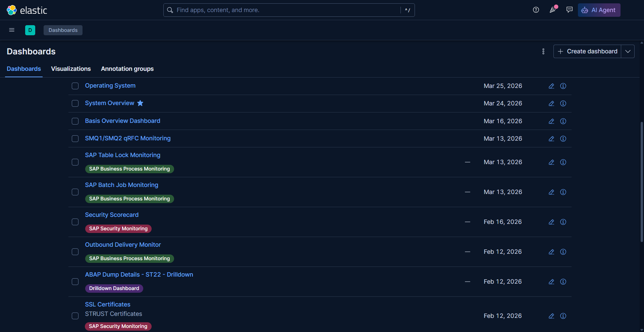
Task: Click the Dashboards breadcrumb
Action: click(x=63, y=30)
